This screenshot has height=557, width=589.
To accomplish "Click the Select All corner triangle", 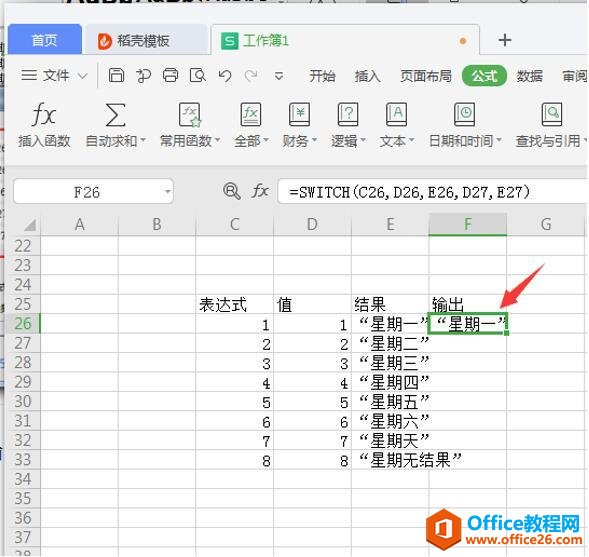I will (30, 225).
